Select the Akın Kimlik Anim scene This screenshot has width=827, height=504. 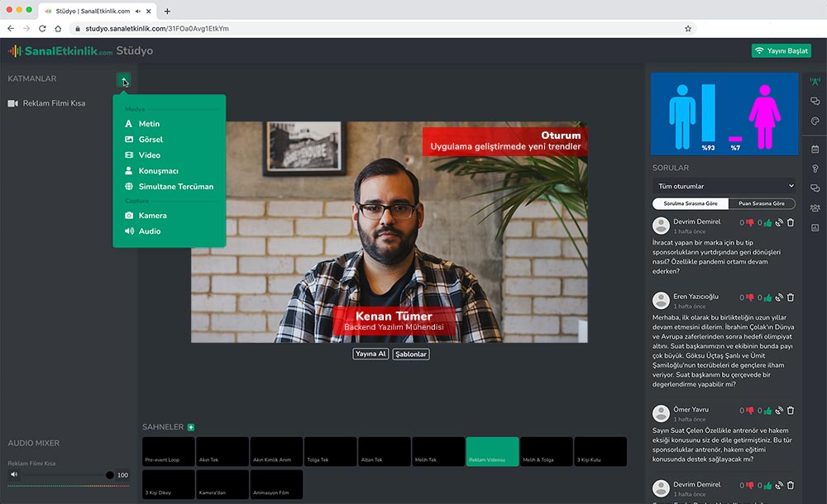[x=276, y=451]
